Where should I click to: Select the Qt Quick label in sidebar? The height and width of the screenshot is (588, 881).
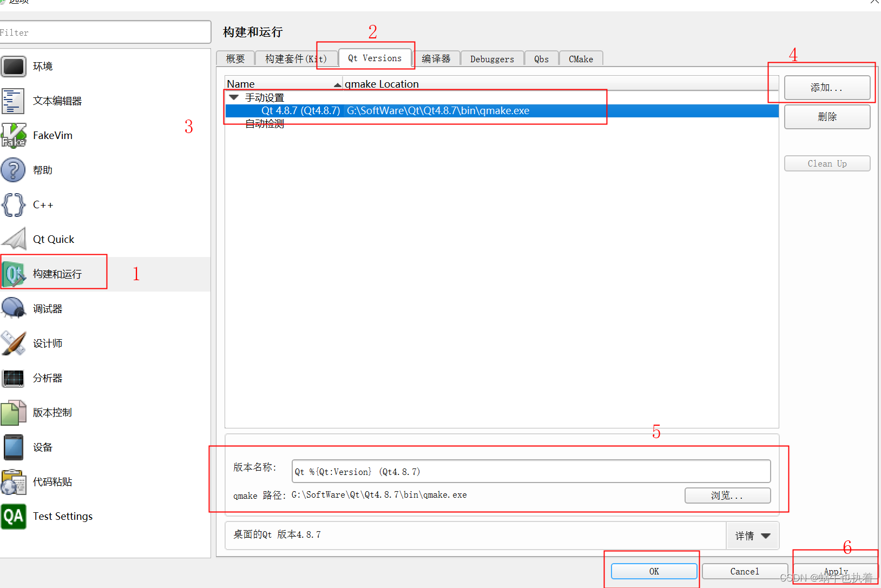click(54, 240)
